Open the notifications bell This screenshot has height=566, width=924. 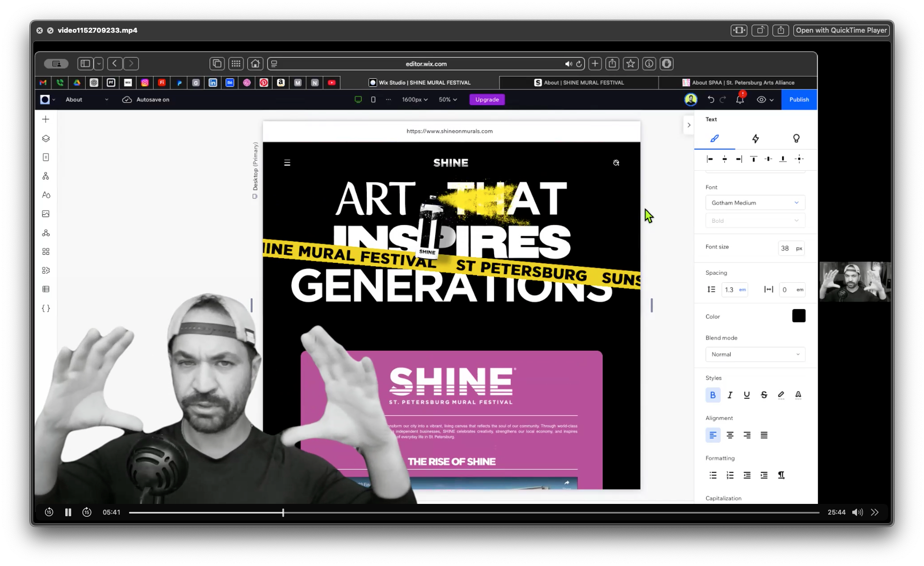[x=740, y=99]
